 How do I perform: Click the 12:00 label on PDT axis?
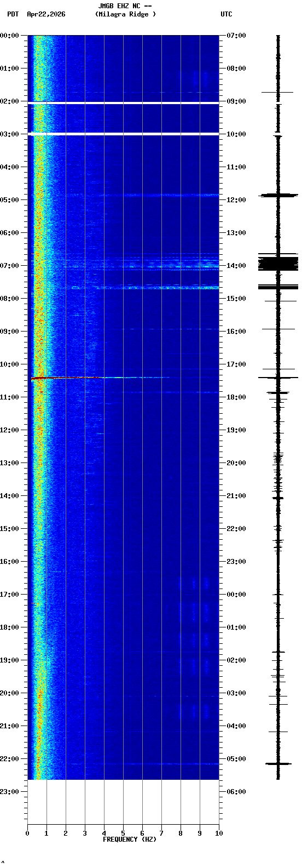[9, 430]
